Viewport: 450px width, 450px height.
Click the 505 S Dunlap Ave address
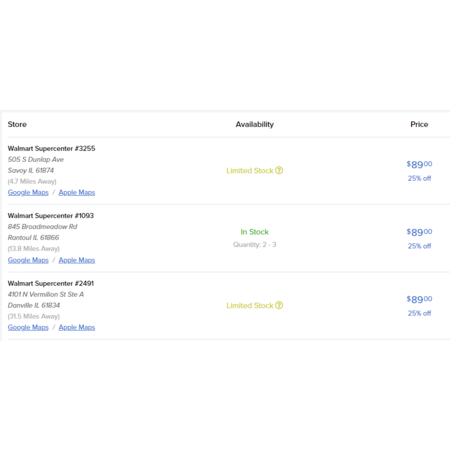pyautogui.click(x=36, y=159)
